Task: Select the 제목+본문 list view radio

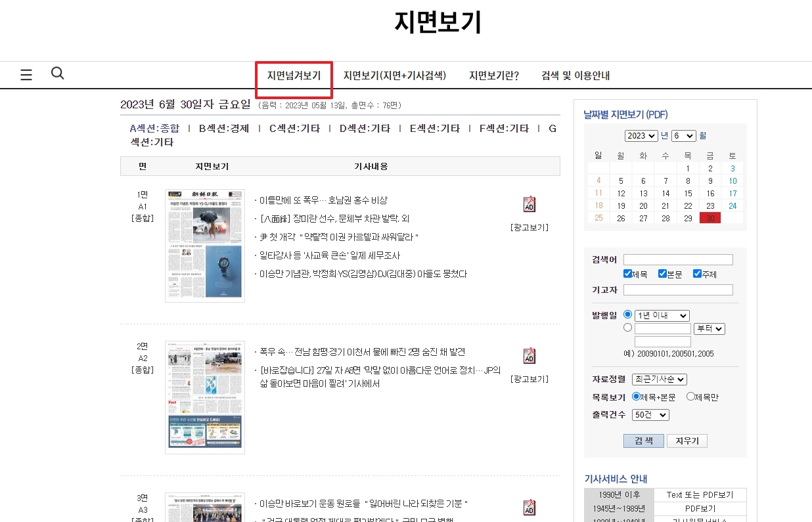Action: click(635, 396)
